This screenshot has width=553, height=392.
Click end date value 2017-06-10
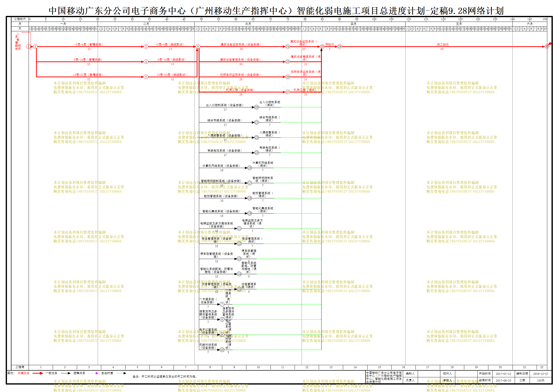pyautogui.click(x=504, y=381)
